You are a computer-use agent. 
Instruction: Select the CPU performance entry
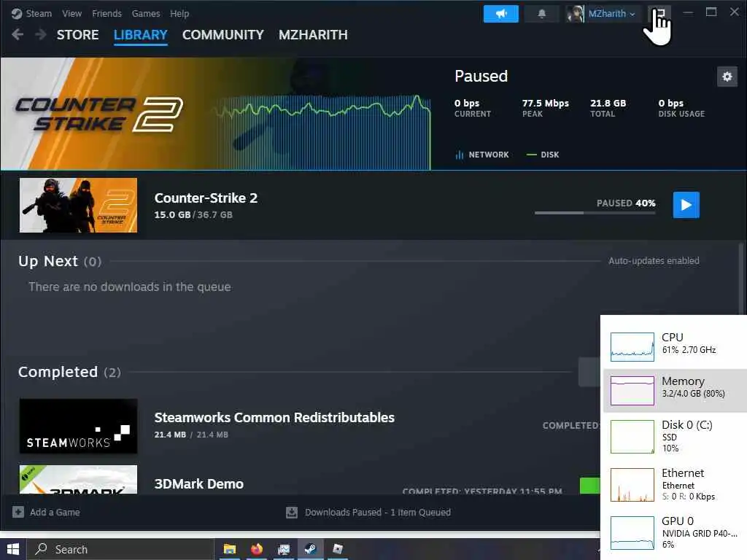[x=675, y=346]
